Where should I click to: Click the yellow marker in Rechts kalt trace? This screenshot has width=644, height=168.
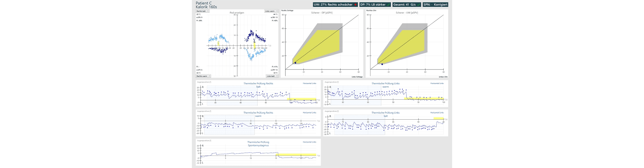pos(302,99)
